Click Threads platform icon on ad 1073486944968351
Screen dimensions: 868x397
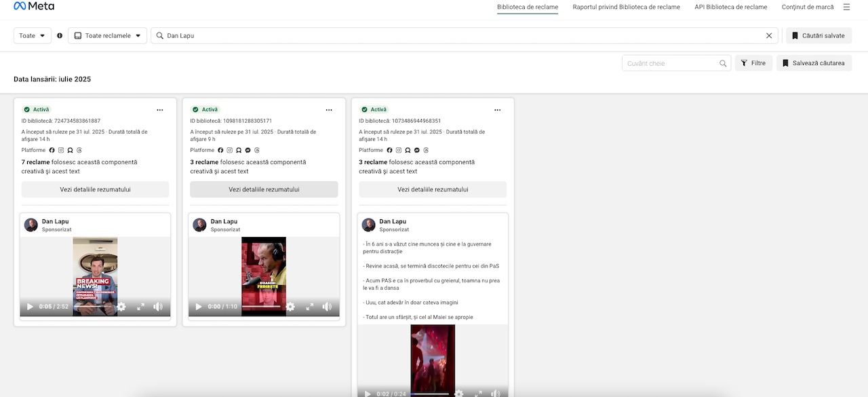(x=426, y=151)
